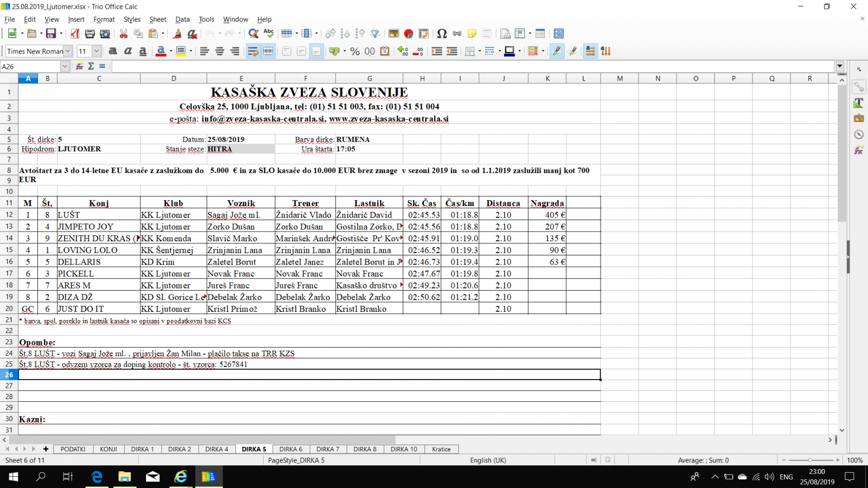This screenshot has height=488, width=868.
Task: Format cell as percent
Action: pos(355,51)
